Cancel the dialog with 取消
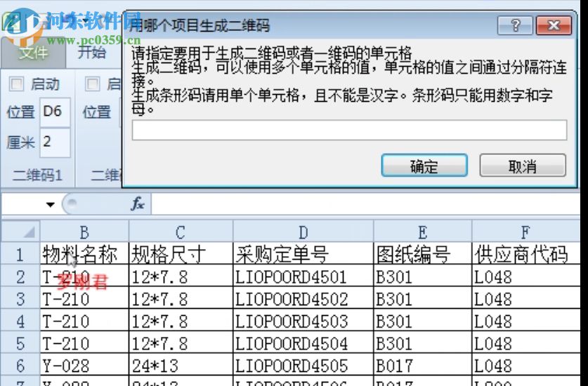The height and width of the screenshot is (386, 588). (523, 165)
